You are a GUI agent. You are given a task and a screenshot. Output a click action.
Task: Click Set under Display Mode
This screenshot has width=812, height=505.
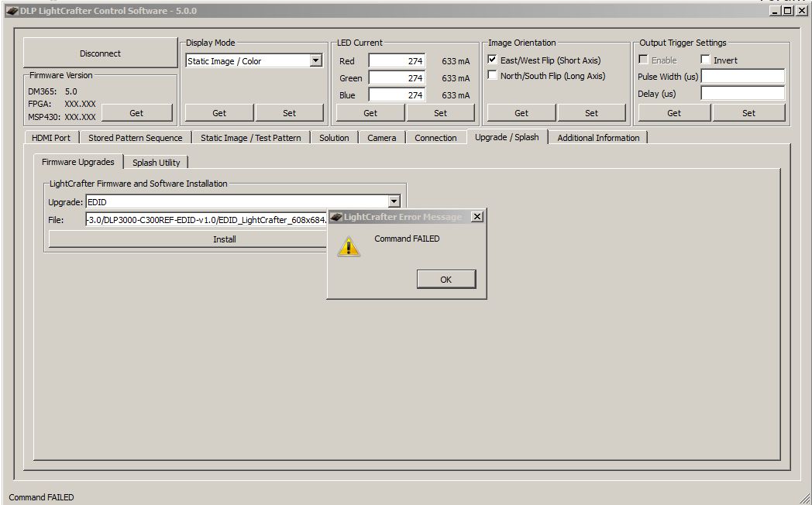click(x=290, y=113)
